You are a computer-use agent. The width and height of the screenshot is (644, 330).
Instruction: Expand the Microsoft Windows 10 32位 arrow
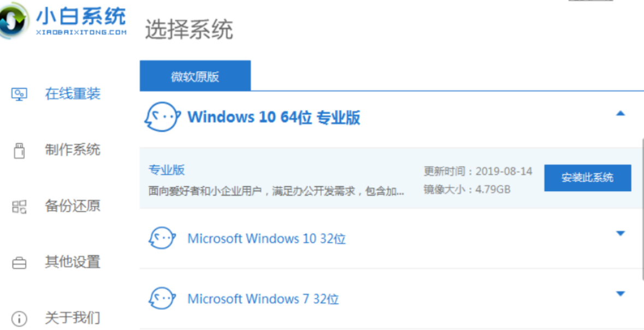point(620,233)
